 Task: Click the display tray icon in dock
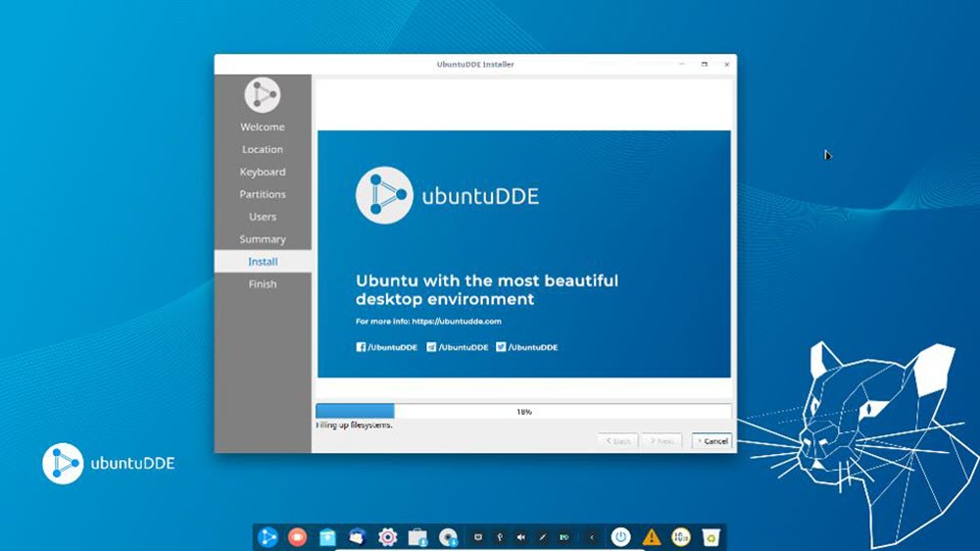[478, 536]
